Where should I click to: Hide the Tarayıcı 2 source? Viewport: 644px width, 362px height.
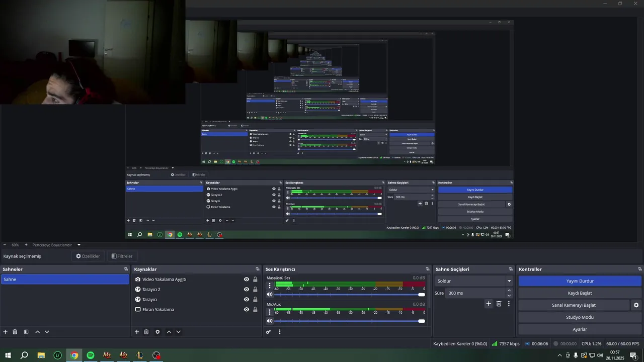tap(247, 290)
